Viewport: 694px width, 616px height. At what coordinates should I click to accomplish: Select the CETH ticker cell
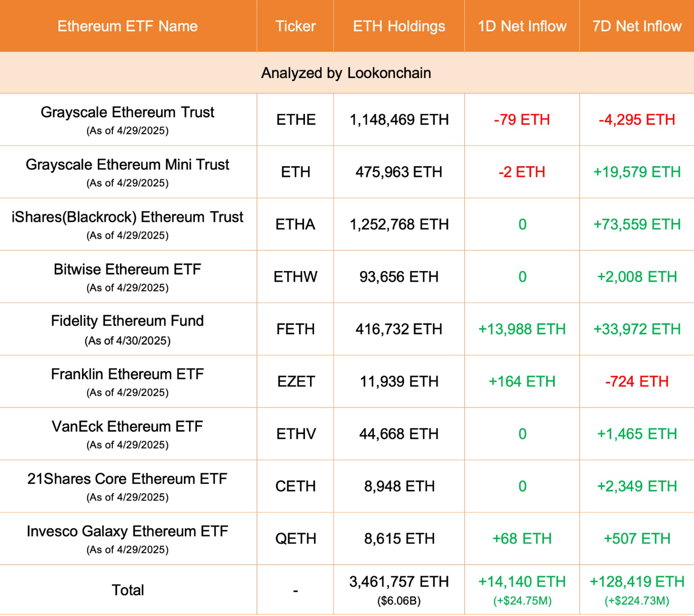pyautogui.click(x=296, y=486)
